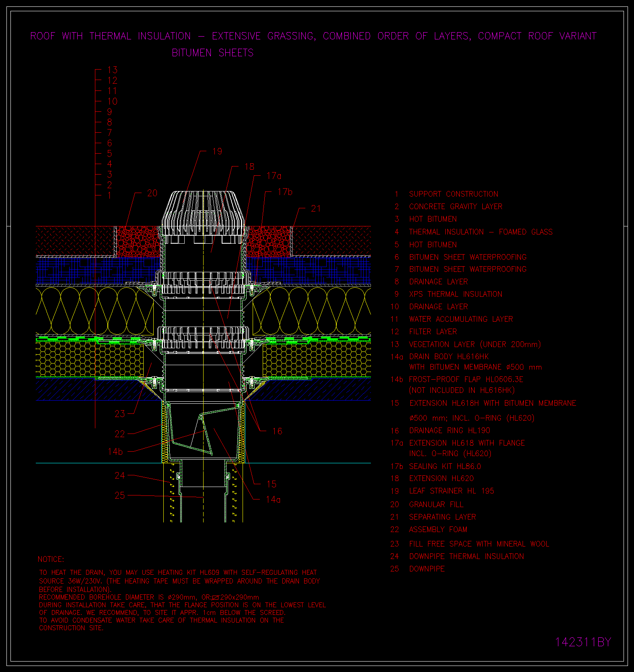Click 'DOWNPIPE' legend entry 25
Viewport: 634px width, 672px height.
427,569
